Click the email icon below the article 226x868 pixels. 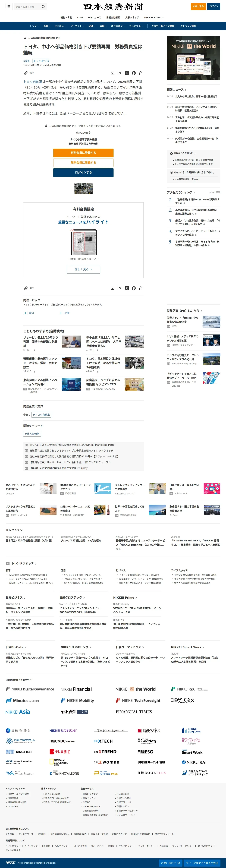pos(112,288)
